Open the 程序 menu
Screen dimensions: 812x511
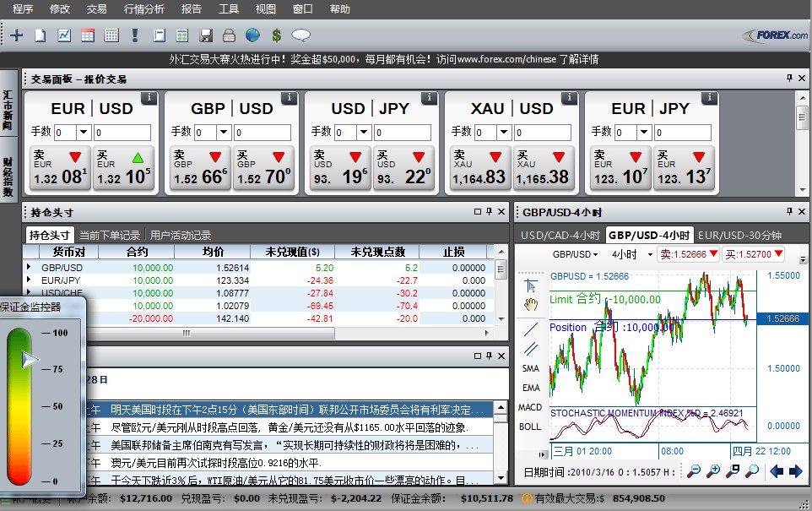[x=23, y=8]
